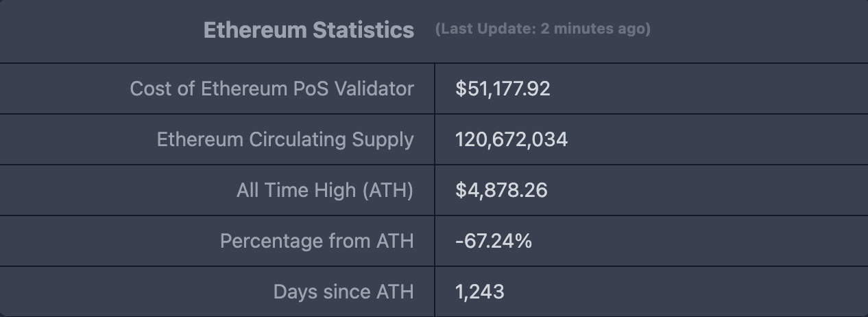Image resolution: width=868 pixels, height=317 pixels.
Task: Click the 1,243 days value
Action: tap(480, 292)
